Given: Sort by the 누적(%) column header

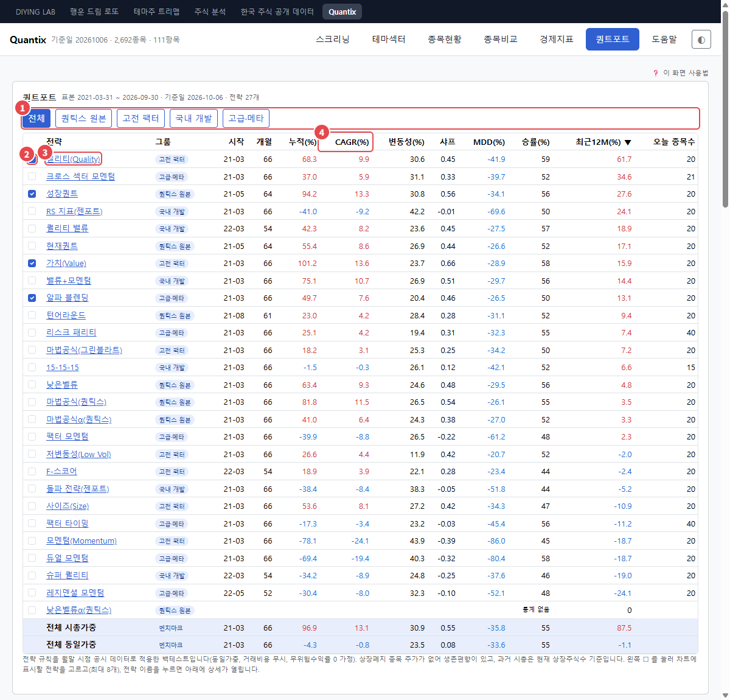Looking at the screenshot, I should [x=302, y=142].
